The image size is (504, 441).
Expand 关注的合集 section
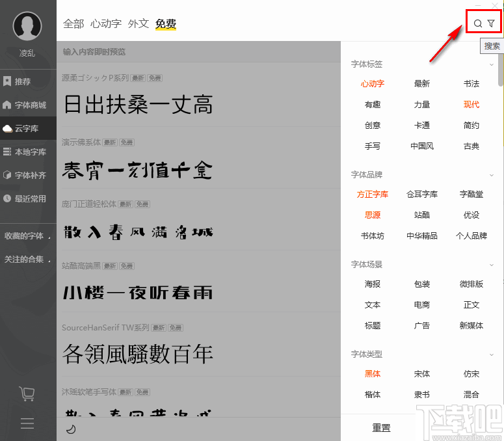pos(28,260)
